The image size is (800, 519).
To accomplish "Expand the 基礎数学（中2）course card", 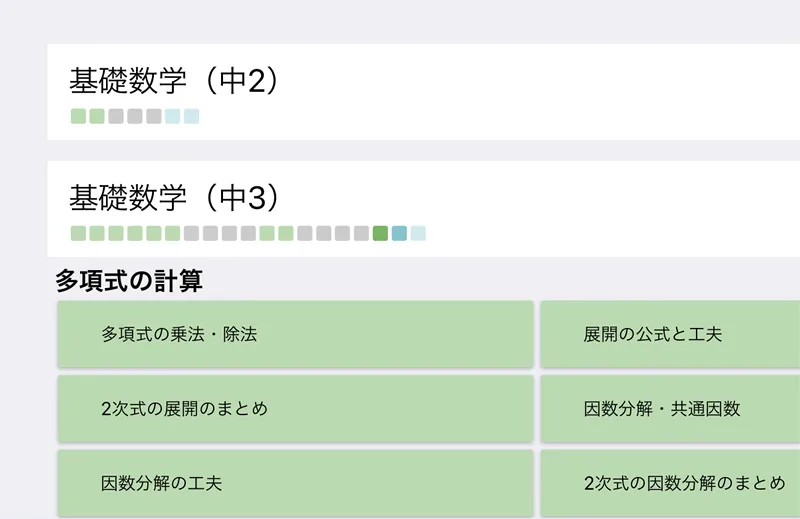I will 423,92.
